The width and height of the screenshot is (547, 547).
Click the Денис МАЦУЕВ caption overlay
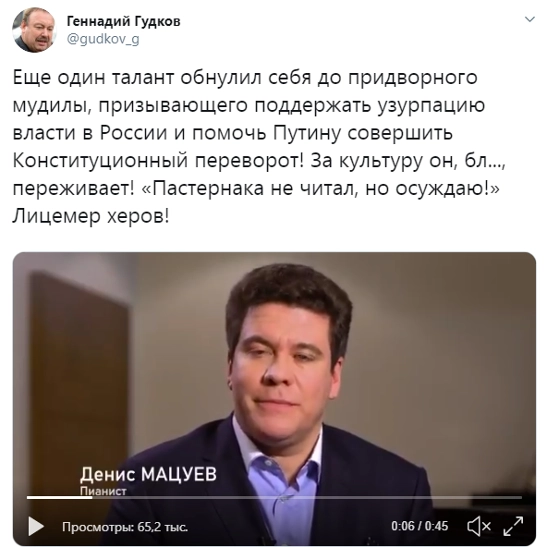point(148,474)
